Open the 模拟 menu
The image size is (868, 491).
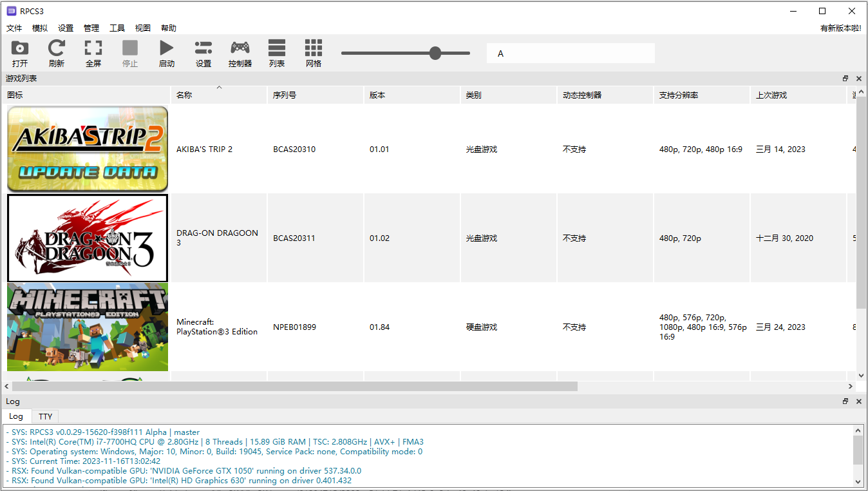[x=40, y=28]
